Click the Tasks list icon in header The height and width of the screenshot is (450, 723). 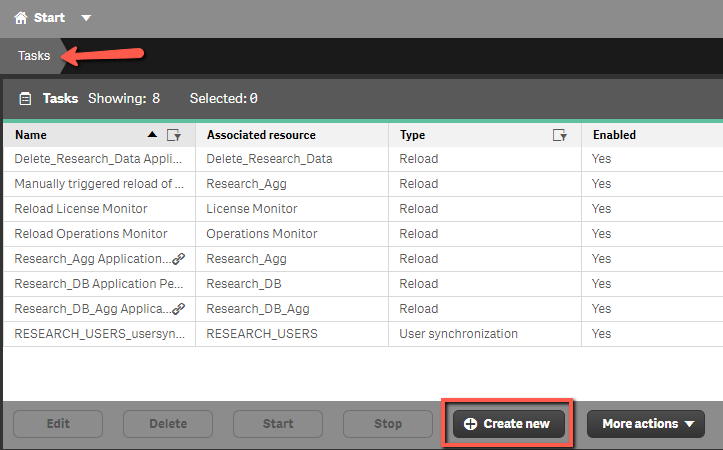[25, 99]
